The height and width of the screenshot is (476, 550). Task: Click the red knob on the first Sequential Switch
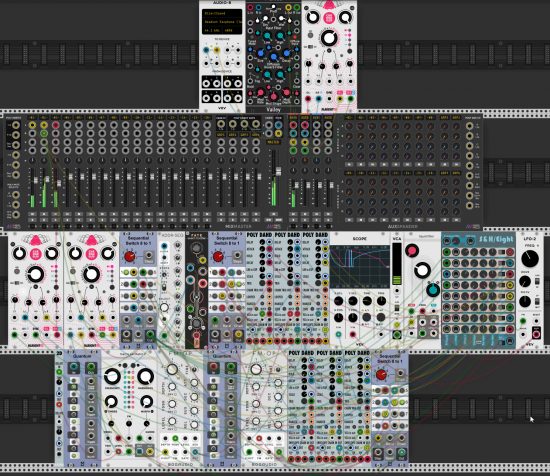tap(129, 256)
